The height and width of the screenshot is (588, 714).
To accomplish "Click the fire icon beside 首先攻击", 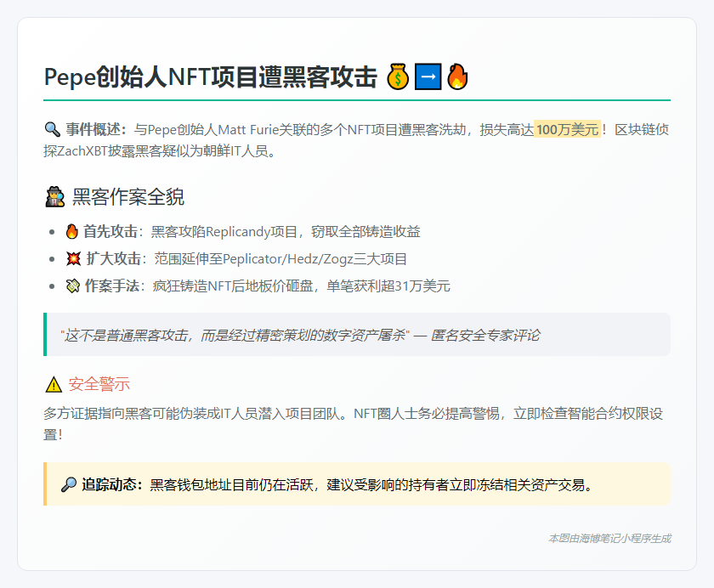I will click(72, 232).
